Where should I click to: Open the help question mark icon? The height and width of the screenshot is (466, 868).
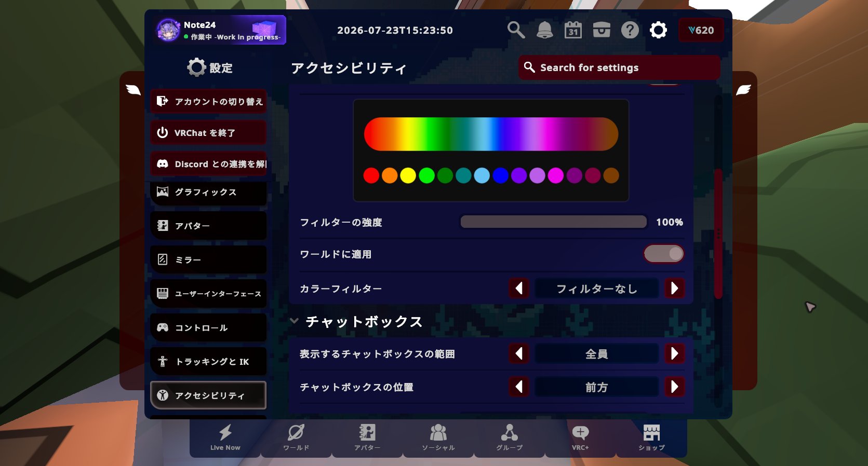[630, 30]
